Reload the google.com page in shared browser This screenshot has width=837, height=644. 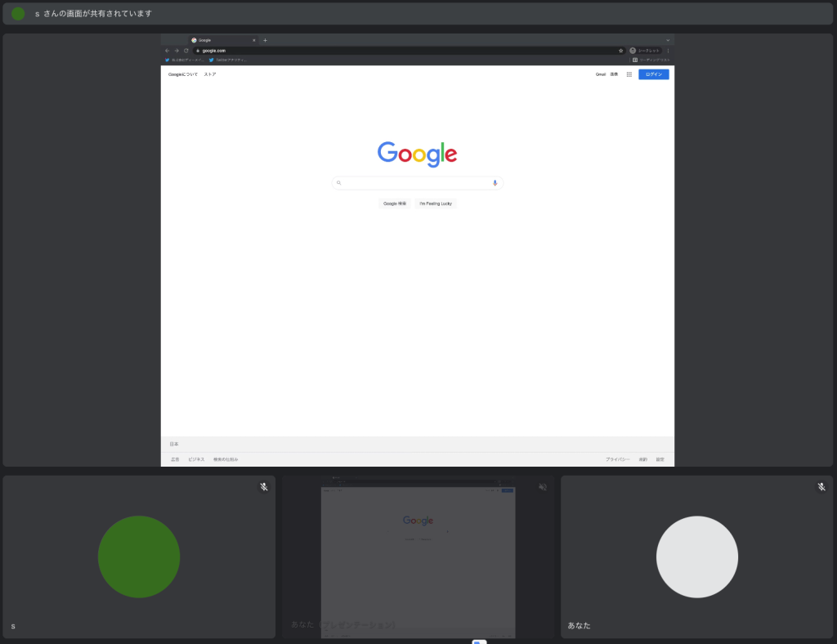point(186,51)
